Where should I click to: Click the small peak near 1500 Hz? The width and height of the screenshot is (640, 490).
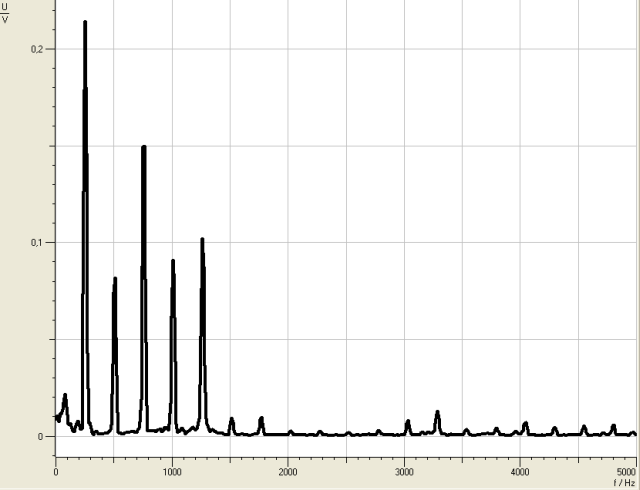[x=232, y=419]
